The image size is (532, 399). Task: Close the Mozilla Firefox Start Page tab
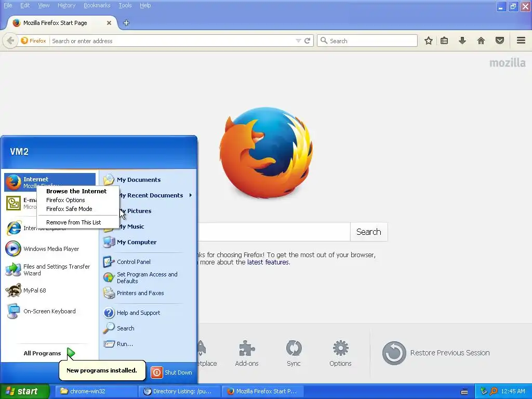109,23
